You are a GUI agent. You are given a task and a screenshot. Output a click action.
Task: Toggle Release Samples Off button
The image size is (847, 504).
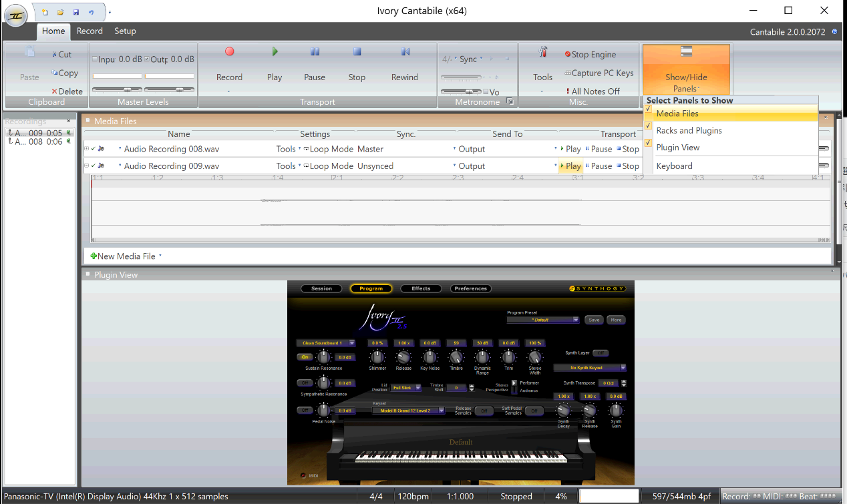(x=484, y=411)
